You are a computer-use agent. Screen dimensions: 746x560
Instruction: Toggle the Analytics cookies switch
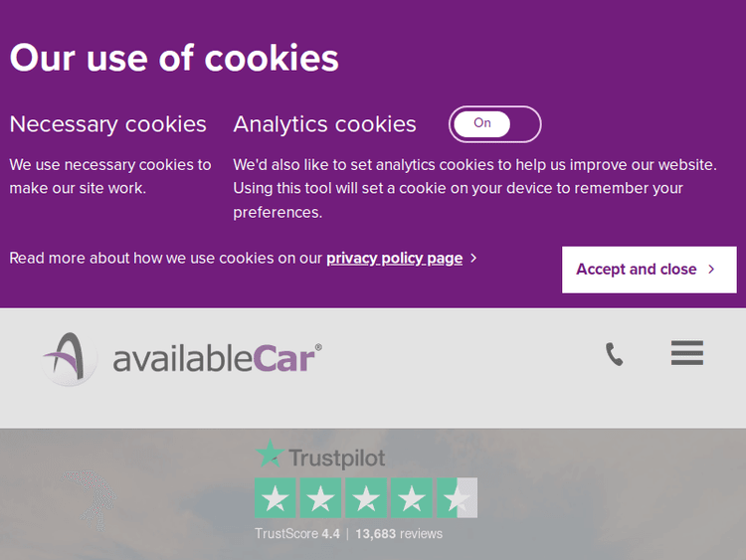pyautogui.click(x=494, y=124)
